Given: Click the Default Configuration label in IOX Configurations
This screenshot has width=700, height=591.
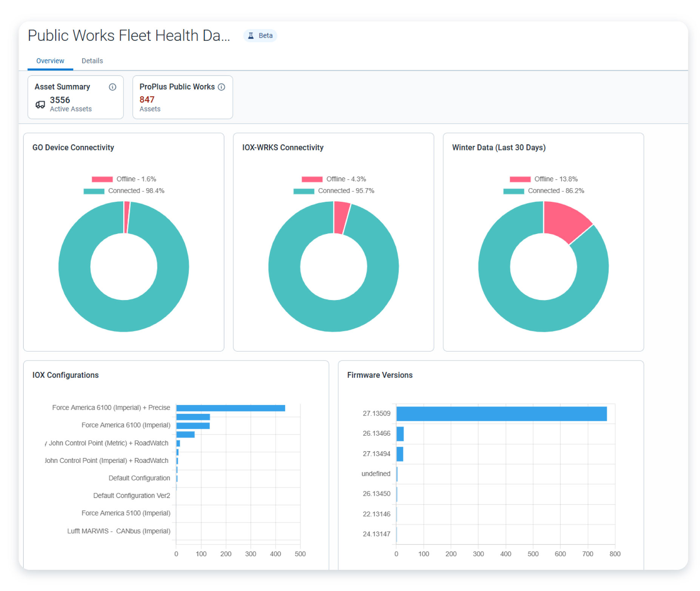Looking at the screenshot, I should (139, 478).
